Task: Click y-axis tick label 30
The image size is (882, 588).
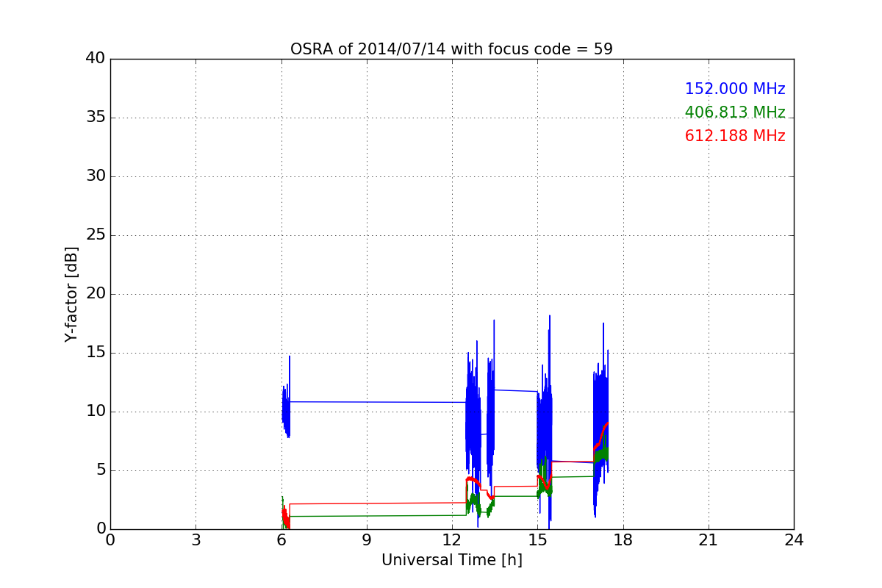Action: (96, 176)
